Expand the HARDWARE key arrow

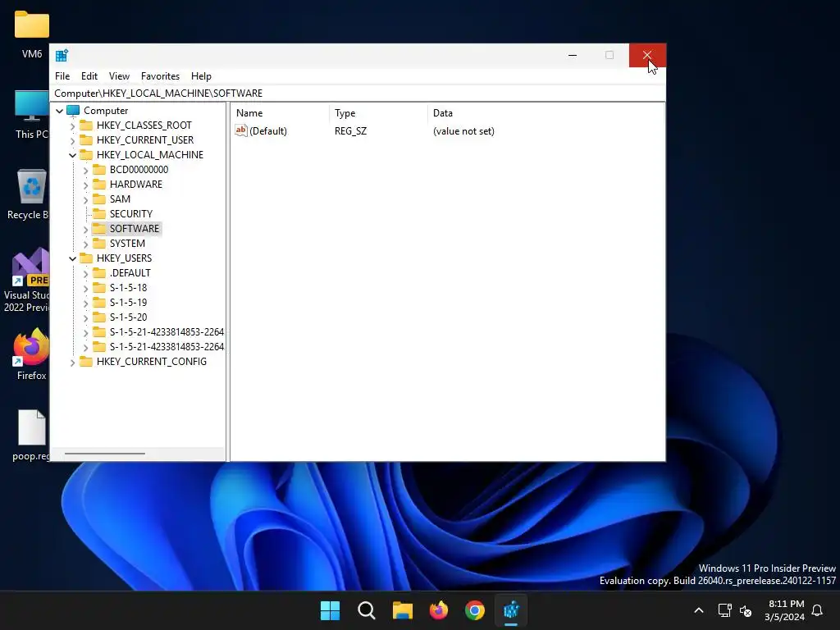(85, 185)
